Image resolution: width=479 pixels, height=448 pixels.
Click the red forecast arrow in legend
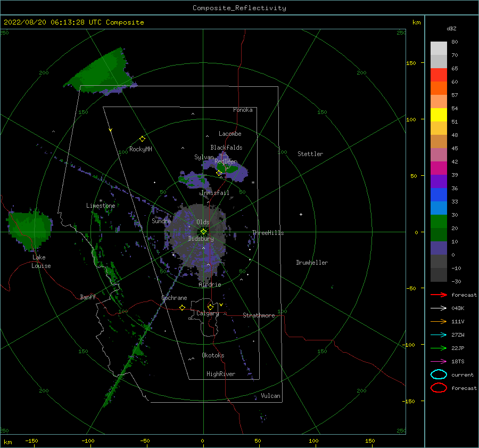tap(439, 295)
